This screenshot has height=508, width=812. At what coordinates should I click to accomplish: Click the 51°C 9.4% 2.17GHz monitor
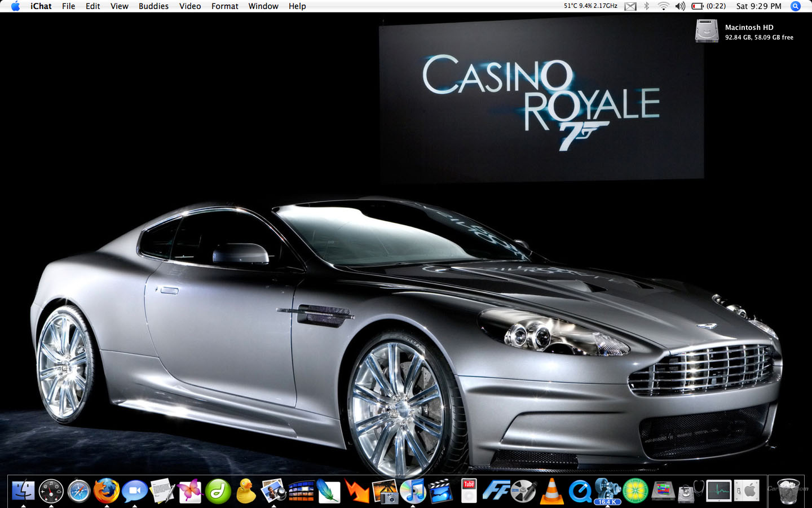click(x=590, y=6)
